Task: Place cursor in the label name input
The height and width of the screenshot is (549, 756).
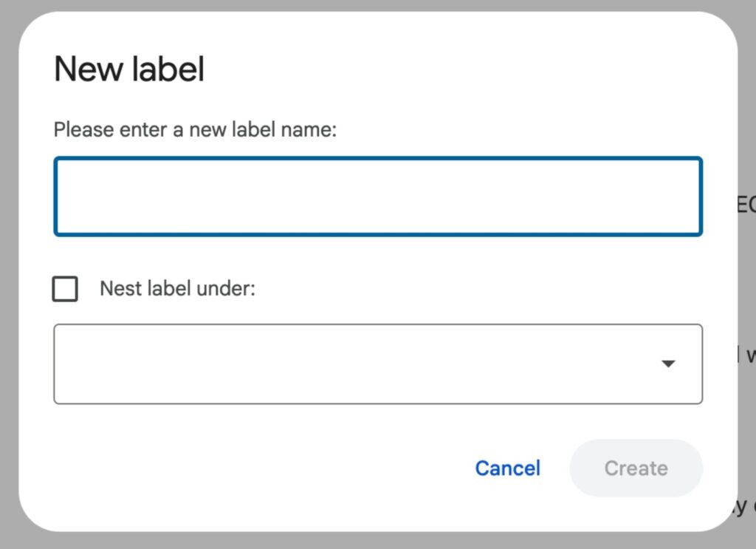Action: point(377,197)
